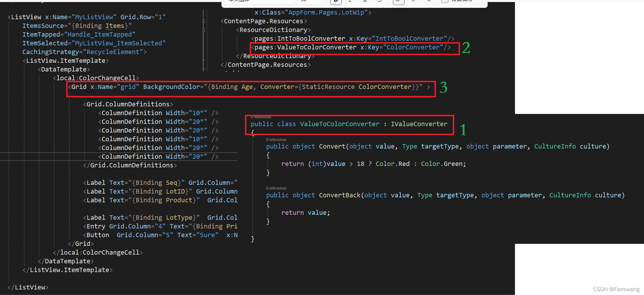Click the x:Class="AppForm.Pages.LotWip" text
Image resolution: width=644 pixels, height=295 pixels.
[311, 12]
